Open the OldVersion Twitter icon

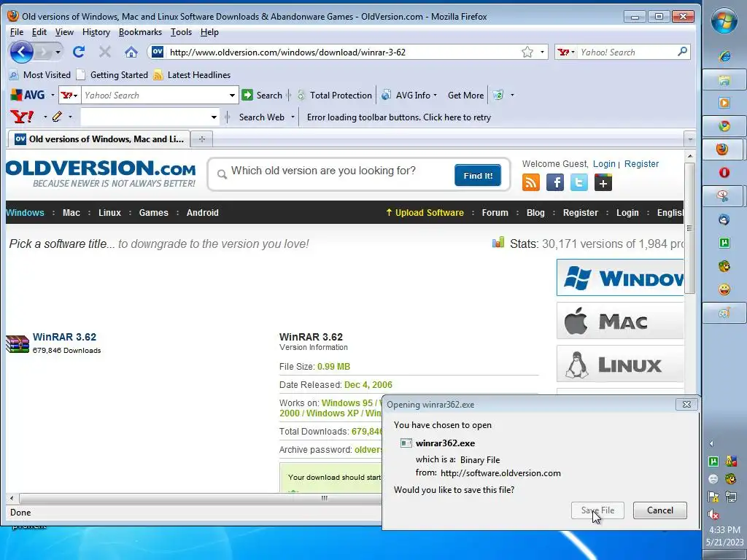(578, 182)
